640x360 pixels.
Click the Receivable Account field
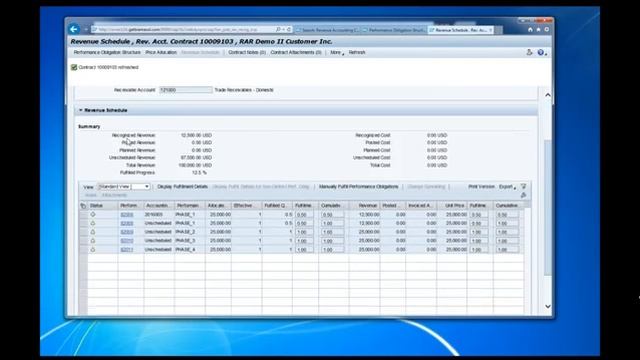pos(186,90)
